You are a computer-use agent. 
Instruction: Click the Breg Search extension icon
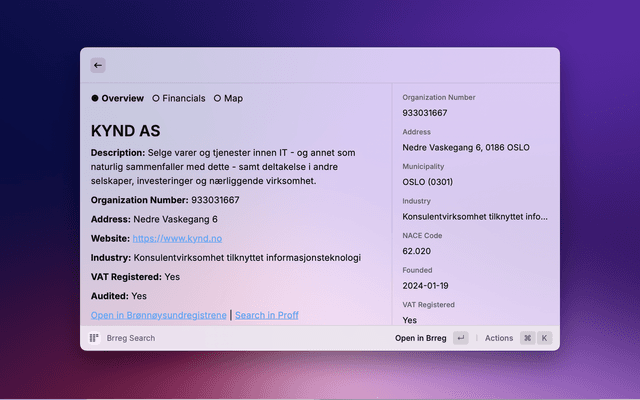tap(94, 338)
